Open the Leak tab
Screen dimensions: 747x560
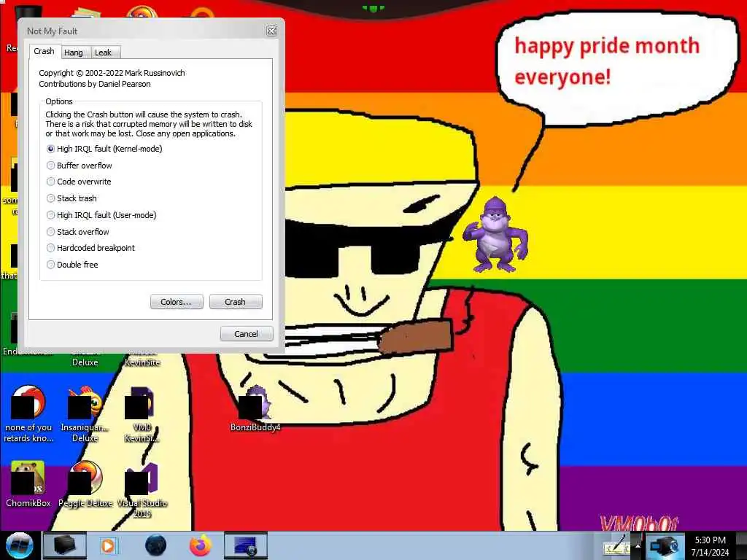coord(104,52)
